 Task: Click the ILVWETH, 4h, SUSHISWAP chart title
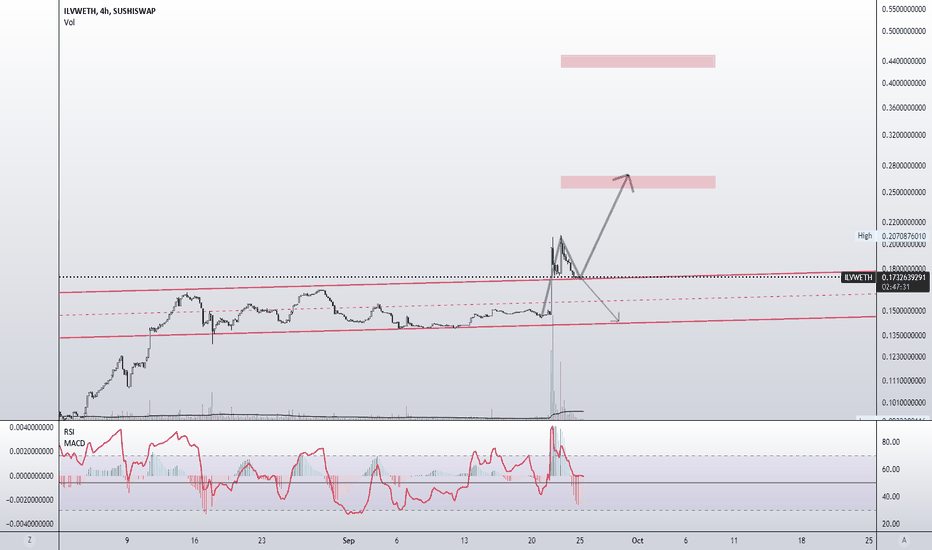coord(110,11)
